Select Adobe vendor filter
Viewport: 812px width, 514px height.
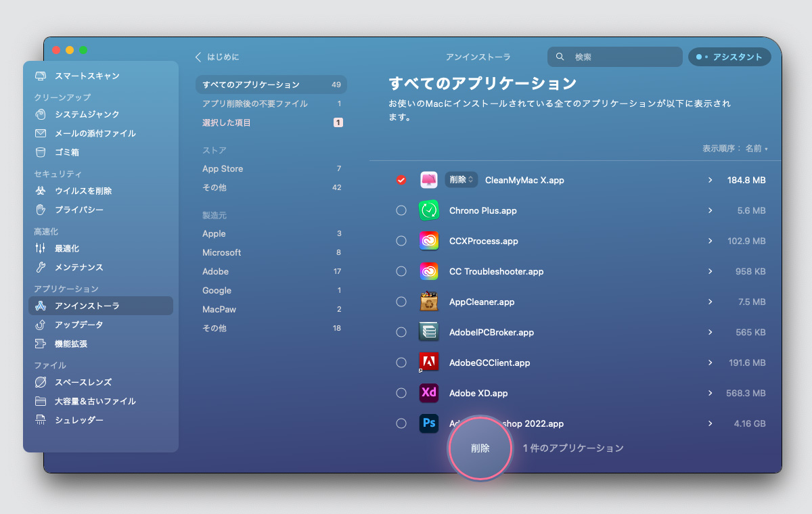point(271,271)
